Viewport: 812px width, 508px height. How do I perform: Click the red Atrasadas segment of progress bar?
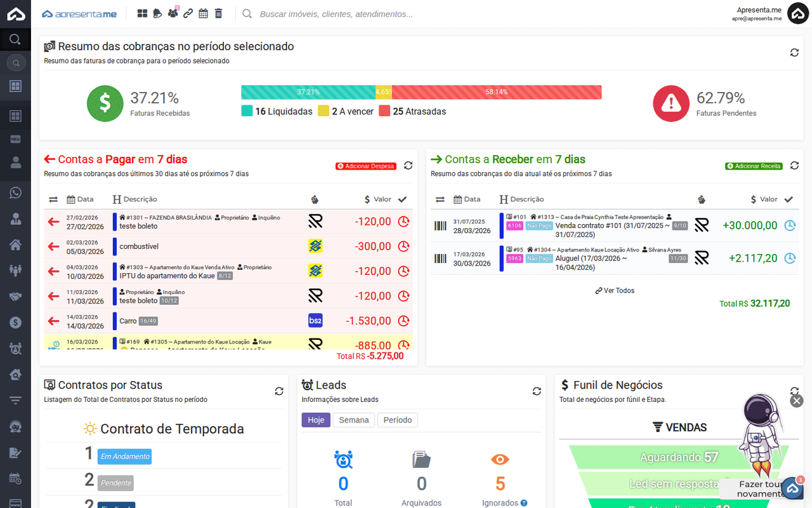pos(497,92)
